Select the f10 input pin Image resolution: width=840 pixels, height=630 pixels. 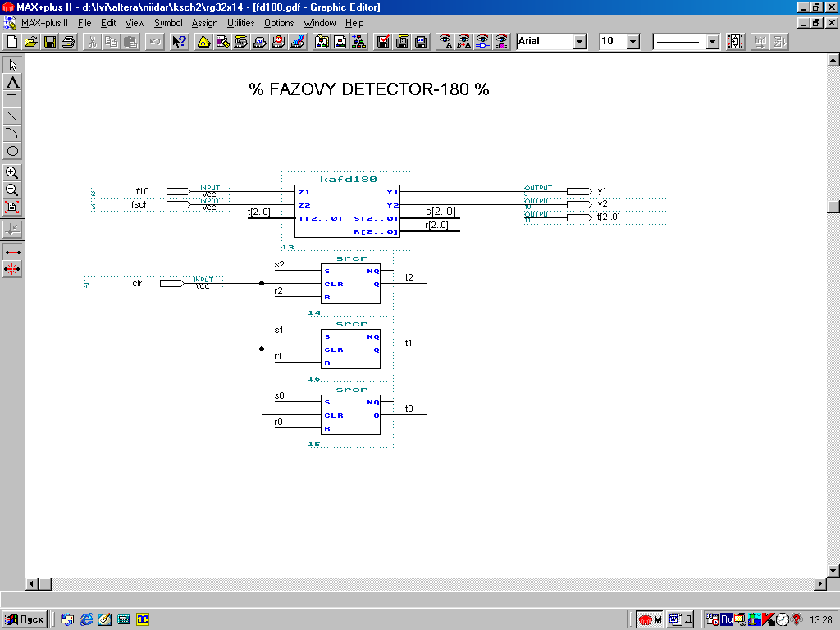[161, 191]
